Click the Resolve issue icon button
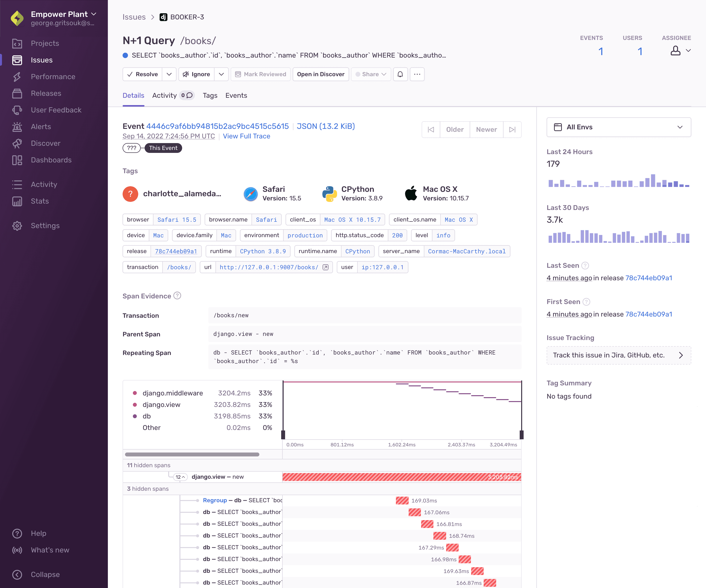The width and height of the screenshot is (706, 588). 142,74
